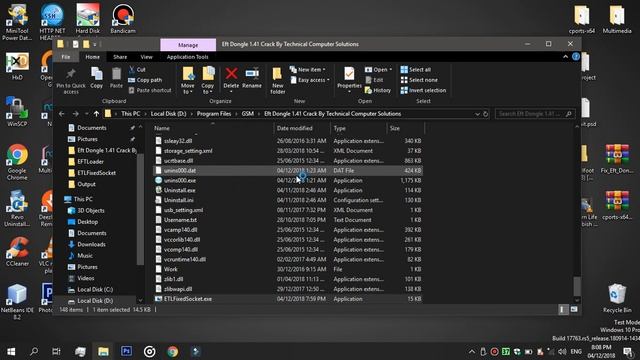Open the Open dropdown in ribbon

click(x=378, y=69)
